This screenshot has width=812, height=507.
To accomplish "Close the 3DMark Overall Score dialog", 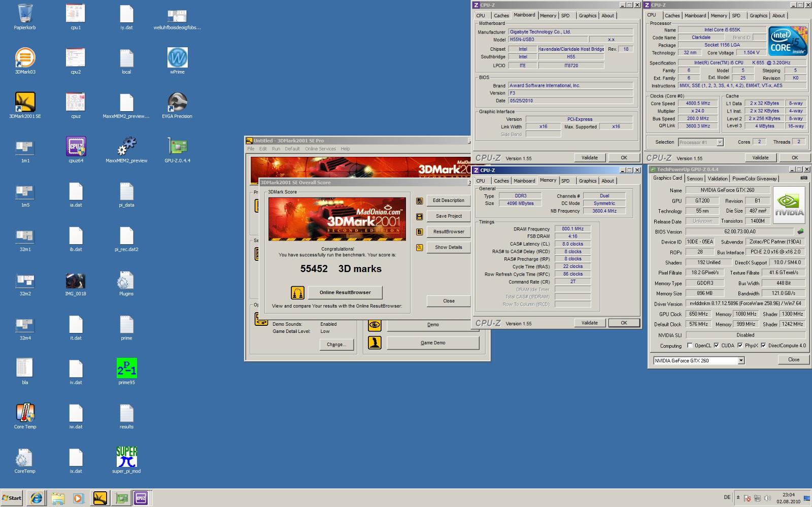I will click(x=449, y=301).
